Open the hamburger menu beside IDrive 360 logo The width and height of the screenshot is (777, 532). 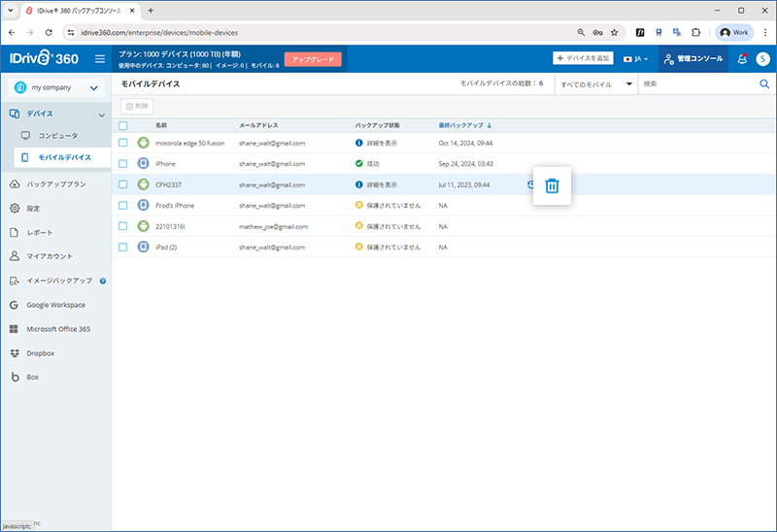99,59
